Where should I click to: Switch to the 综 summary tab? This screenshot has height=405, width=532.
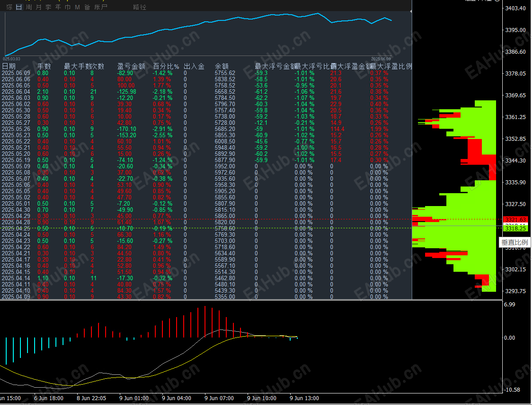(x=9, y=7)
